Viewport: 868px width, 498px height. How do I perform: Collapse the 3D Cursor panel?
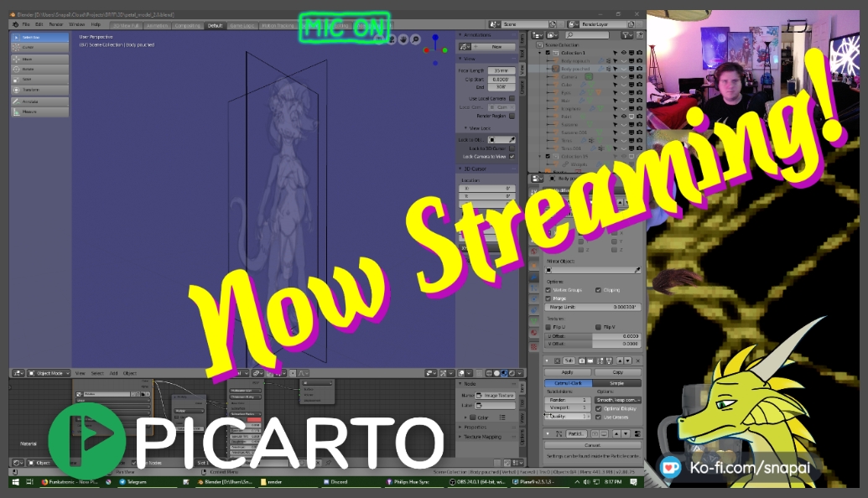coord(460,169)
